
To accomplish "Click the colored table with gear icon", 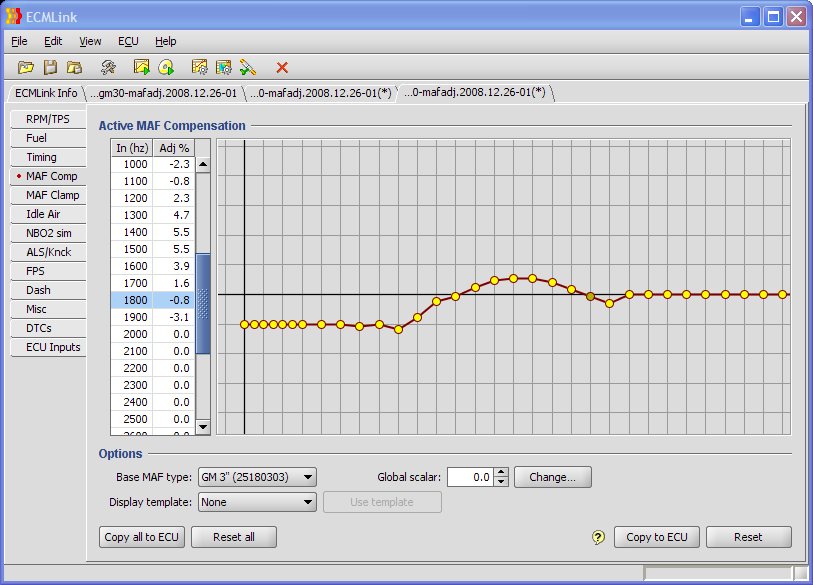I will click(x=224, y=67).
